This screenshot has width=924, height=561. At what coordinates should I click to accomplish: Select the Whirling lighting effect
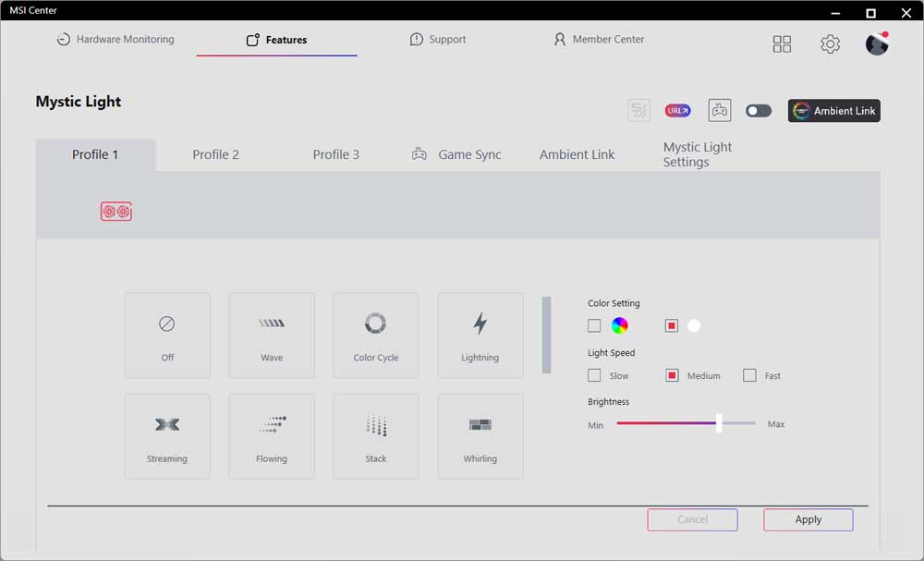click(480, 436)
